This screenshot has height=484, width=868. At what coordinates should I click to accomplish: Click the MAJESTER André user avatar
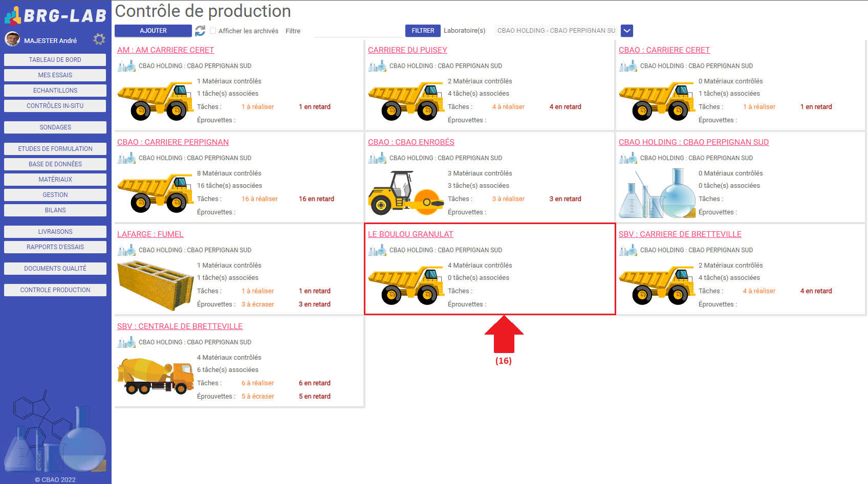click(12, 39)
